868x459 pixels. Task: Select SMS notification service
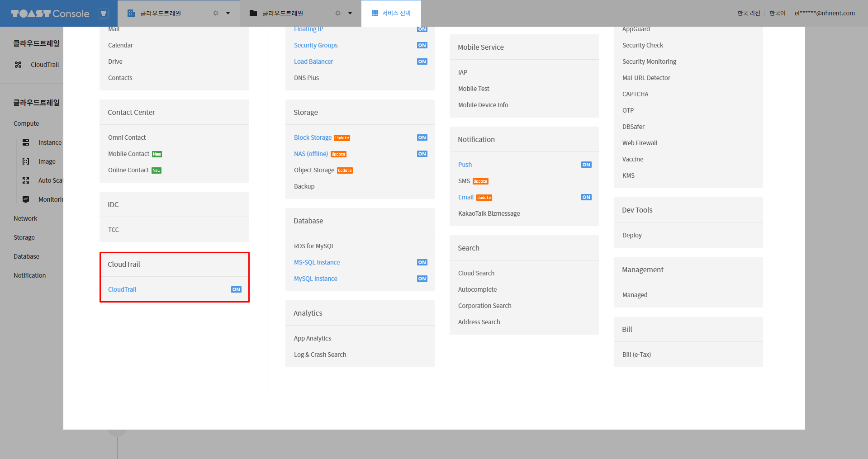point(464,181)
